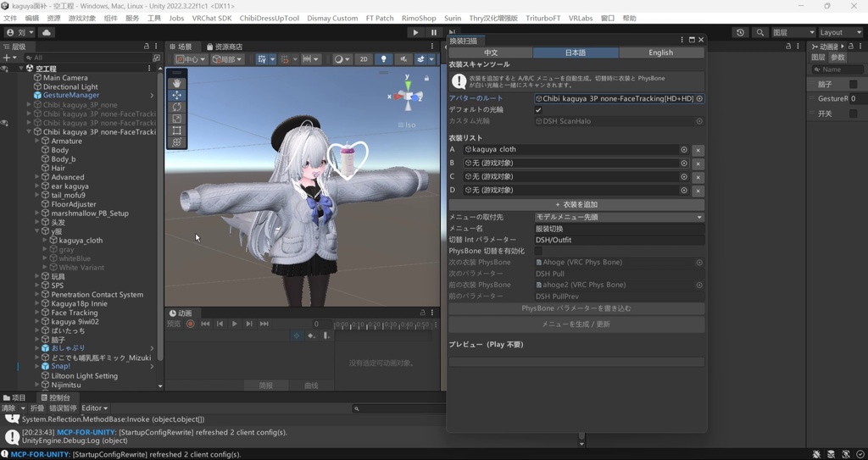Click メニューを生成 / 更新 button
The image size is (868, 460).
tap(576, 324)
